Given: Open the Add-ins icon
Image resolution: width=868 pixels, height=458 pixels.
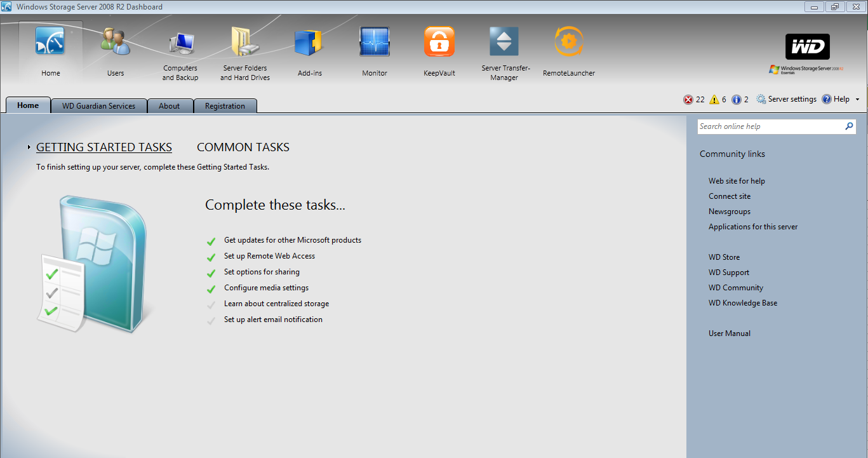Looking at the screenshot, I should pos(310,43).
